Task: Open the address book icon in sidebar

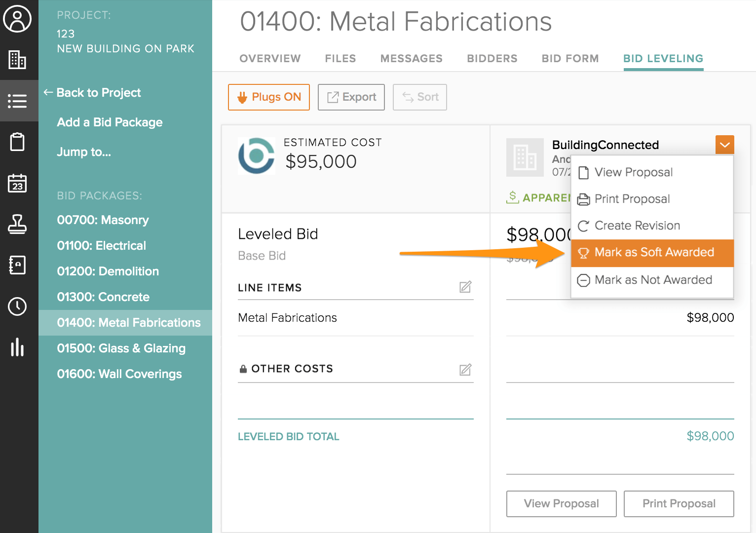Action: pos(18,265)
